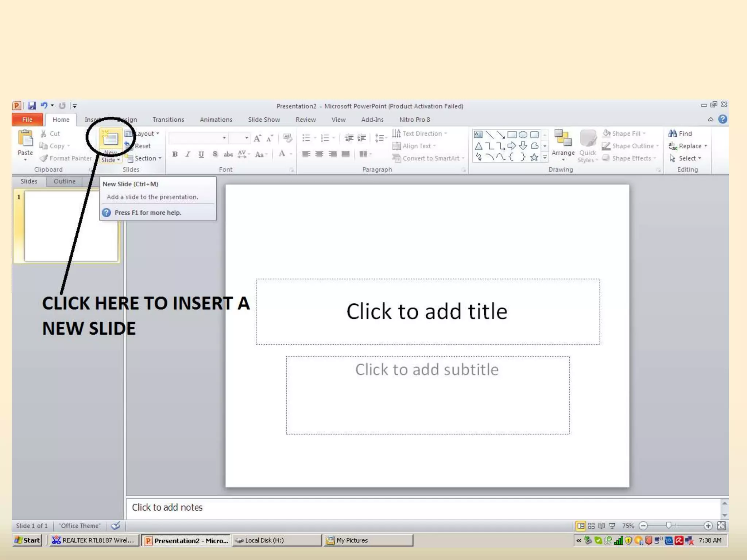The image size is (747, 560).
Task: Click the Arrange shapes icon
Action: (563, 139)
